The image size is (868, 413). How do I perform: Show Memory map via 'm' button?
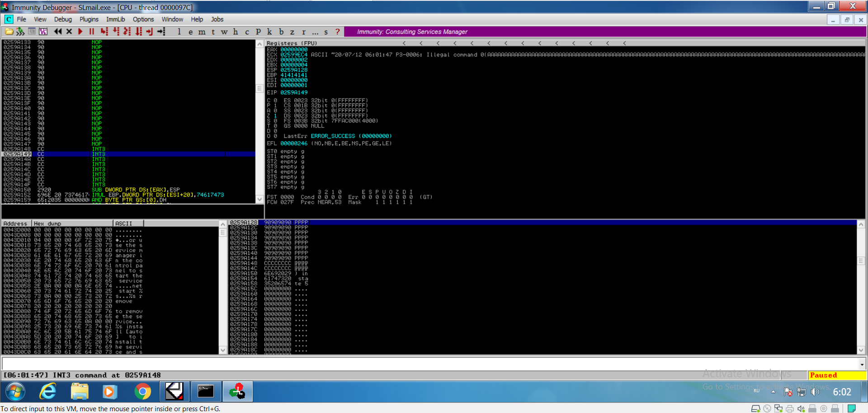coord(202,32)
